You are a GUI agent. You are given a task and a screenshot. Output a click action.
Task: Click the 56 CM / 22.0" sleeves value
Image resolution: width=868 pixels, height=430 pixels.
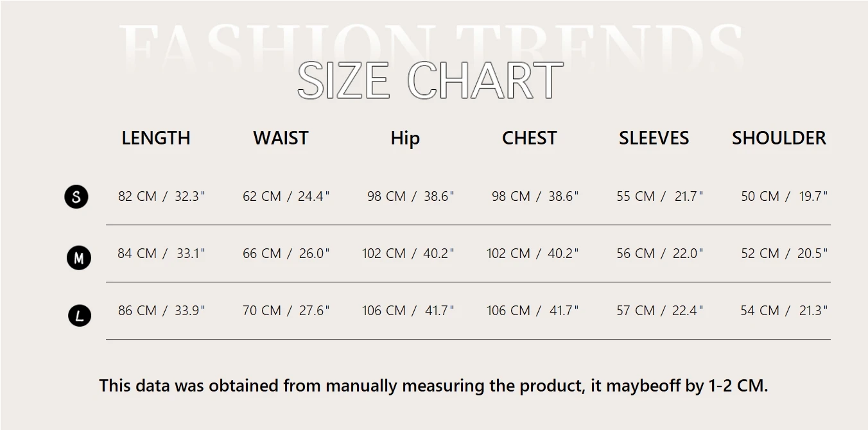pyautogui.click(x=660, y=254)
